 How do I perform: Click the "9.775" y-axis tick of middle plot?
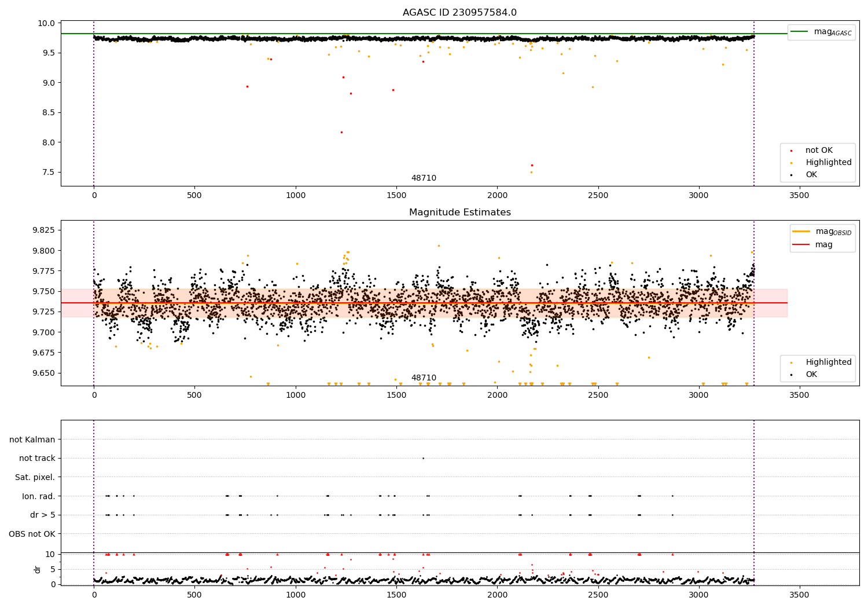[x=44, y=272]
